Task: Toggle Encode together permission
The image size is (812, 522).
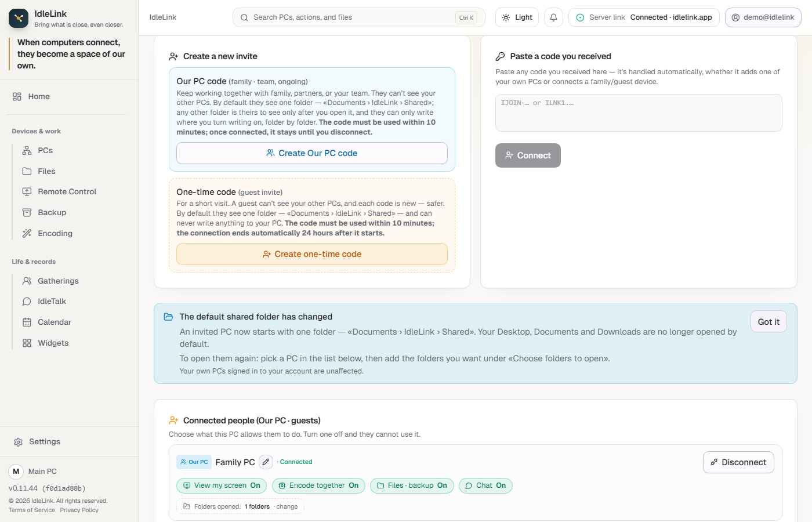Action: click(x=318, y=485)
